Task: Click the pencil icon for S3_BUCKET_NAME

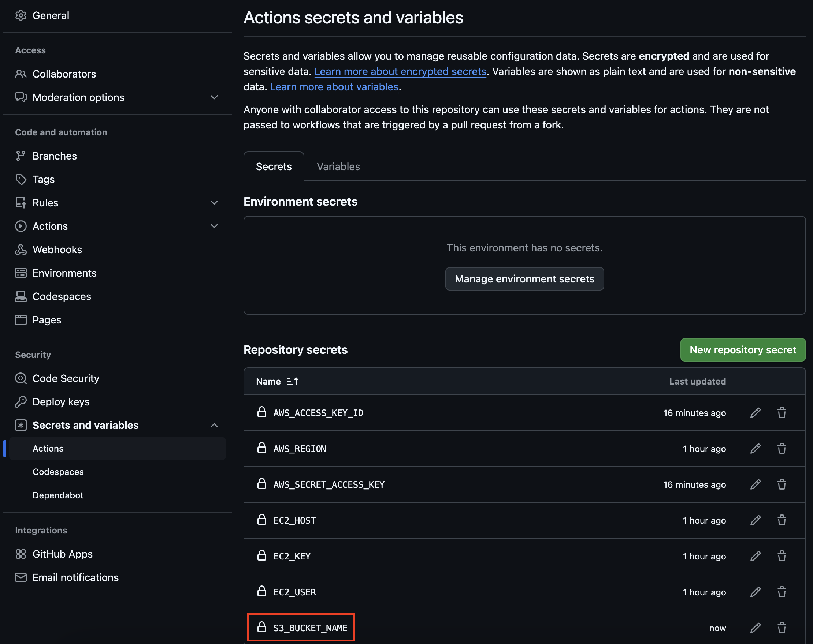Action: (x=755, y=628)
